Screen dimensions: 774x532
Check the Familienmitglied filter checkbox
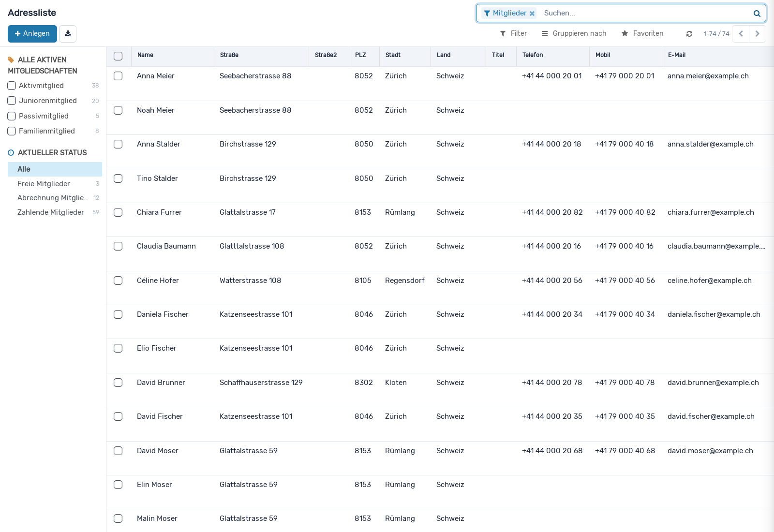click(12, 131)
